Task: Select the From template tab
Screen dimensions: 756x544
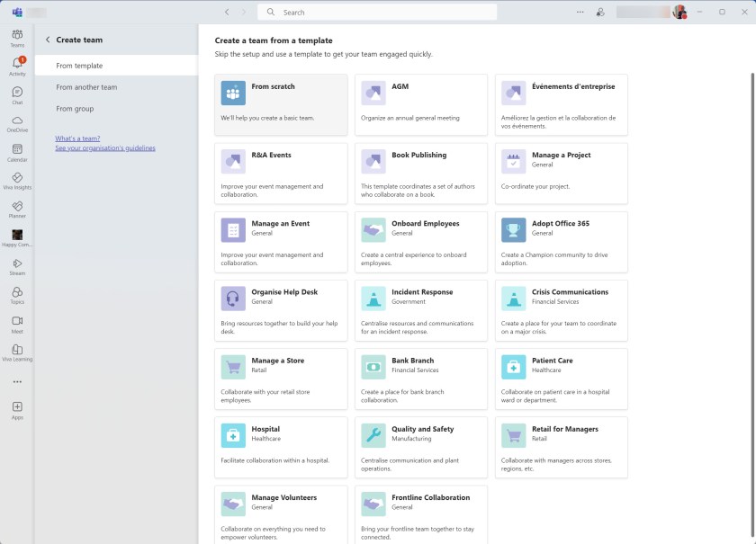Action: pyautogui.click(x=117, y=66)
